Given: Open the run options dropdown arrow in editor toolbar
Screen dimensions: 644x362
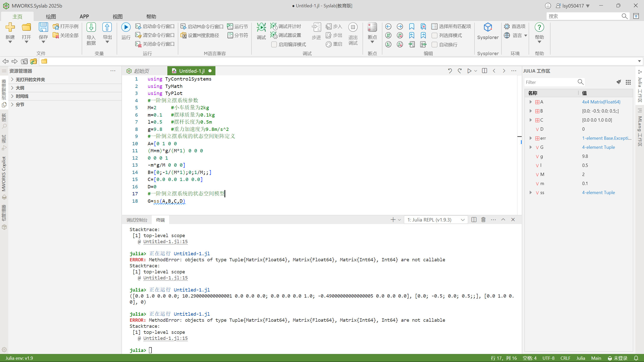Looking at the screenshot, I should click(476, 71).
